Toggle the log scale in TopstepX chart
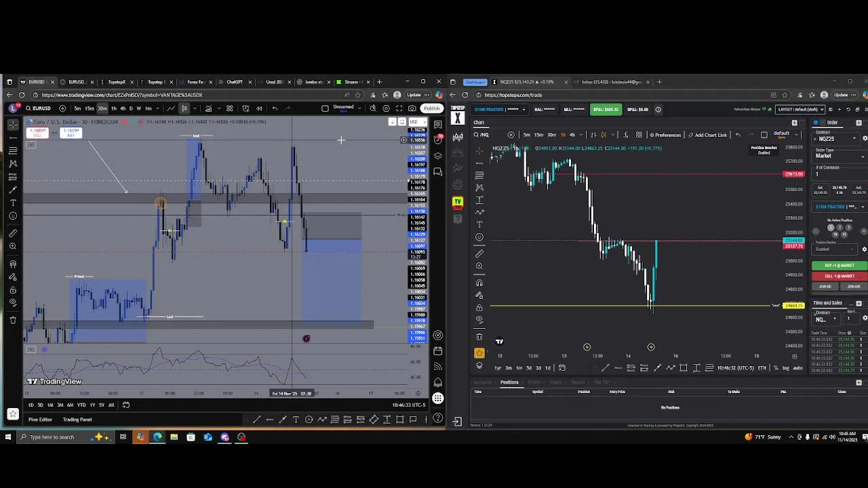 coord(786,367)
